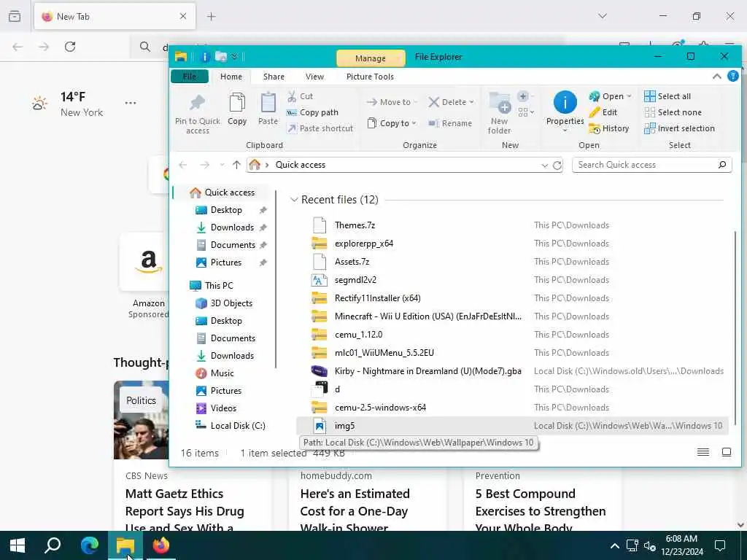Click the search magnifier in Quick access box
Image resolution: width=747 pixels, height=560 pixels.
[x=722, y=165]
